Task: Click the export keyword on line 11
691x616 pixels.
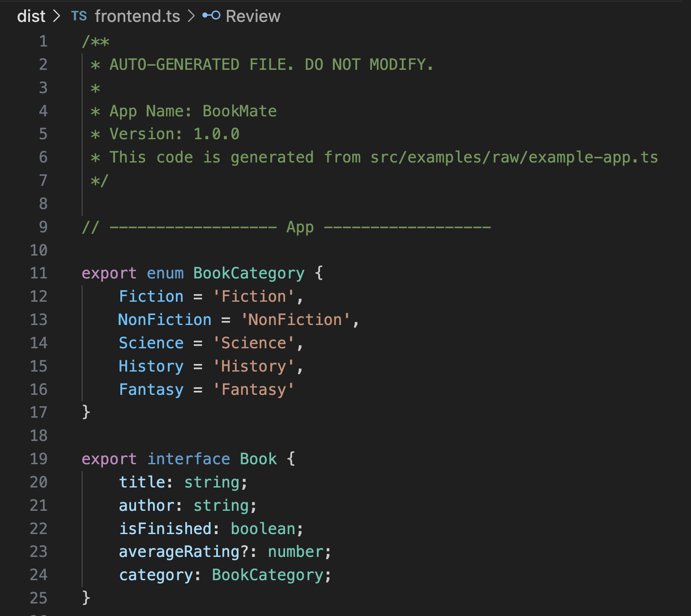Action: point(109,273)
